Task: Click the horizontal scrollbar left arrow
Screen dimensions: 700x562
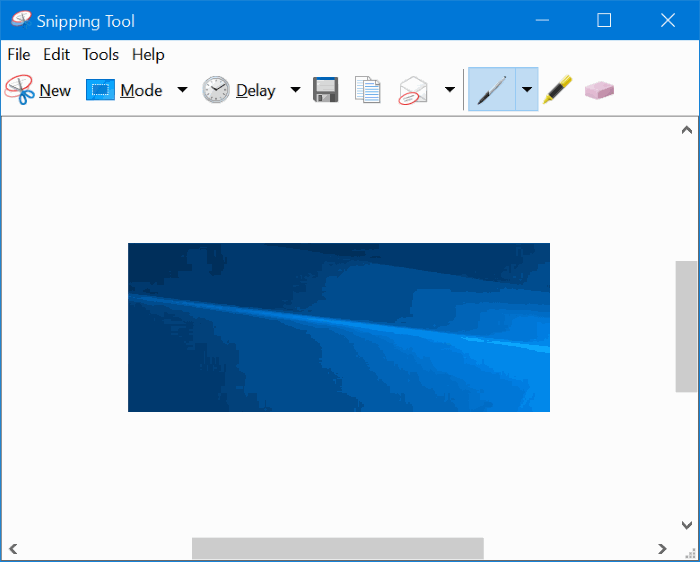Action: click(x=13, y=548)
